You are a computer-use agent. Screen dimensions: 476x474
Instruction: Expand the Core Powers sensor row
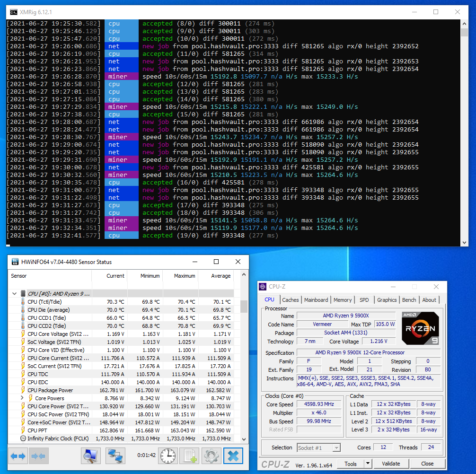(x=22, y=398)
